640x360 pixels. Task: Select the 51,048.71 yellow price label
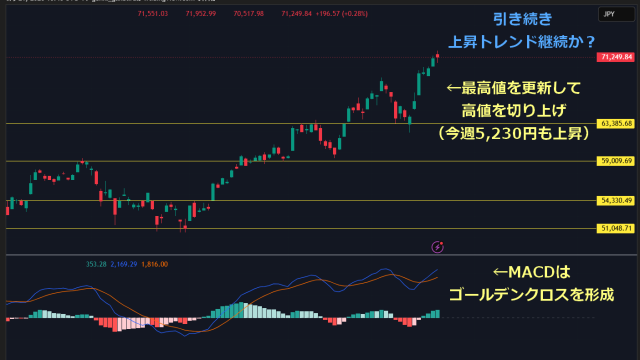[616, 229]
